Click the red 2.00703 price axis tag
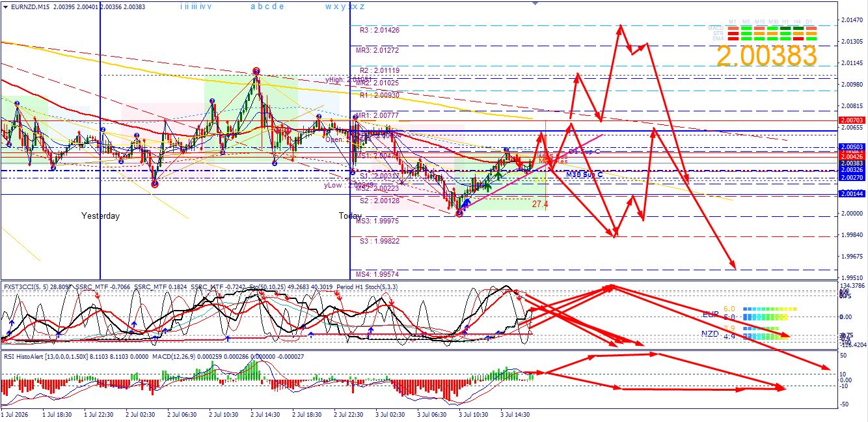 (852, 120)
